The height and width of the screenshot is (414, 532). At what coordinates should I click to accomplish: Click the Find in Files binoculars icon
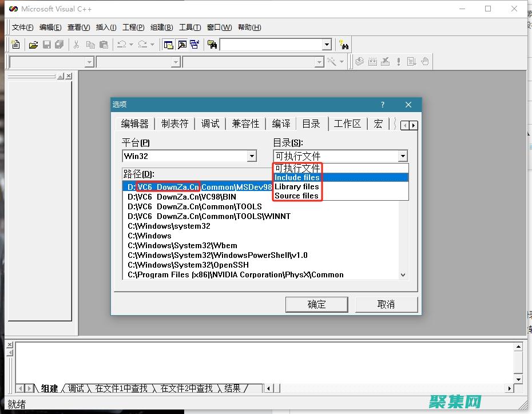[212, 45]
